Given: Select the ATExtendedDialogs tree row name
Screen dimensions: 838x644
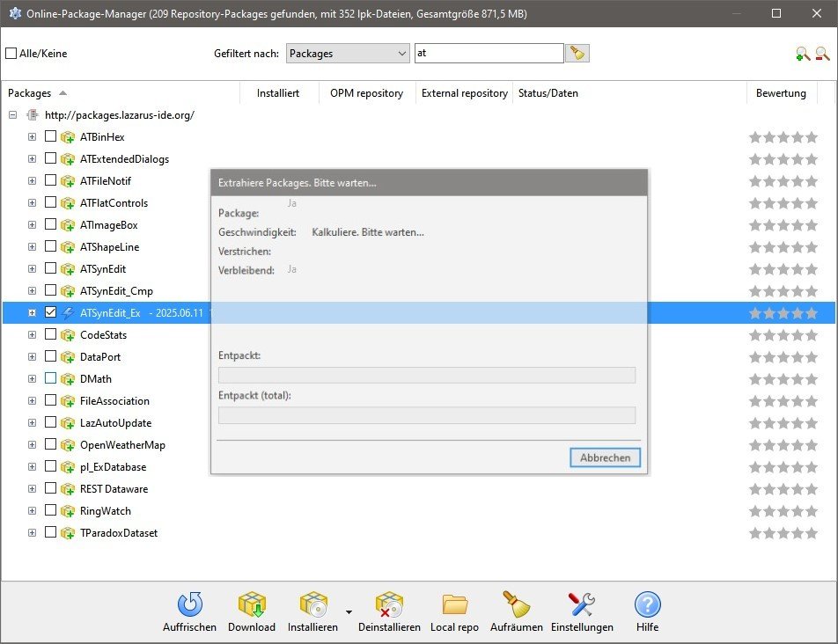Looking at the screenshot, I should pos(124,159).
